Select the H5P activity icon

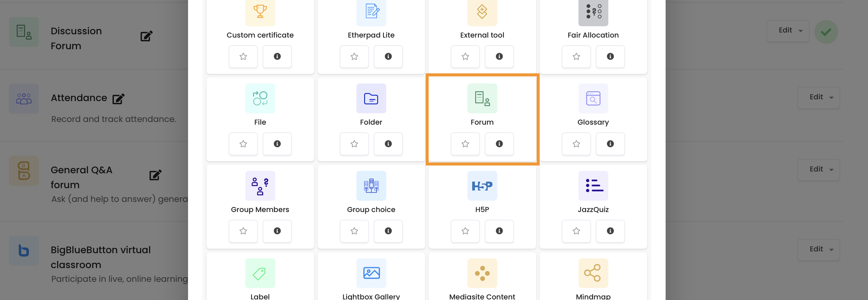pyautogui.click(x=482, y=186)
